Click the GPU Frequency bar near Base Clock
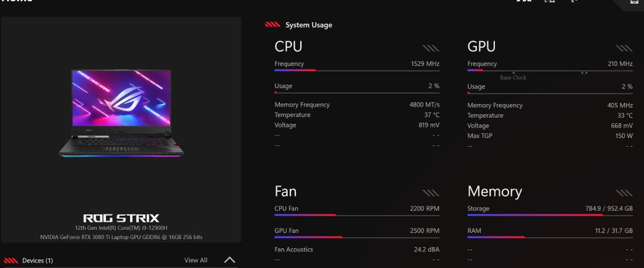This screenshot has height=268, width=644. (549, 70)
